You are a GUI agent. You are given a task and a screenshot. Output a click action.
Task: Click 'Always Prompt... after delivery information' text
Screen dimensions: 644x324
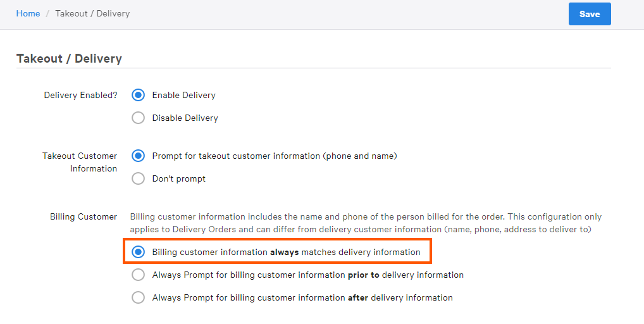pyautogui.click(x=302, y=297)
